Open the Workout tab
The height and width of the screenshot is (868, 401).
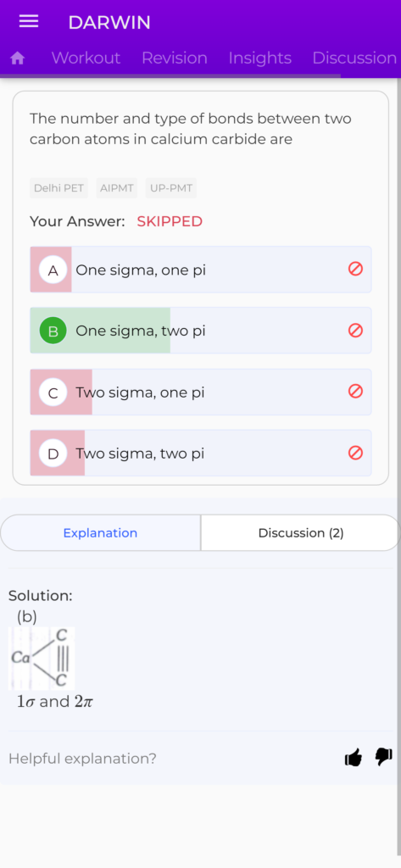point(86,58)
